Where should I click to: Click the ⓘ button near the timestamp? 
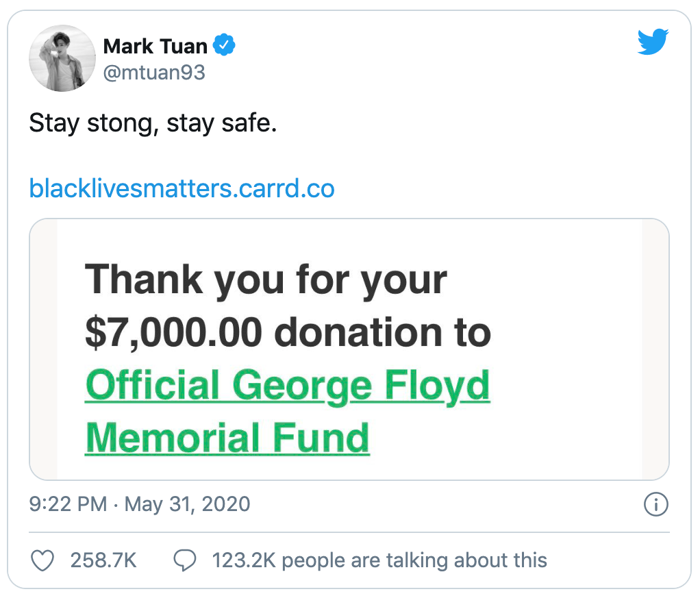coord(656,505)
